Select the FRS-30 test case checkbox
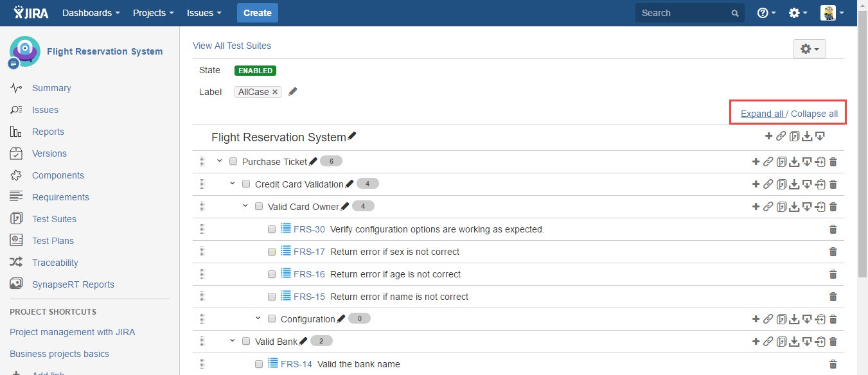This screenshot has width=868, height=375. (272, 229)
